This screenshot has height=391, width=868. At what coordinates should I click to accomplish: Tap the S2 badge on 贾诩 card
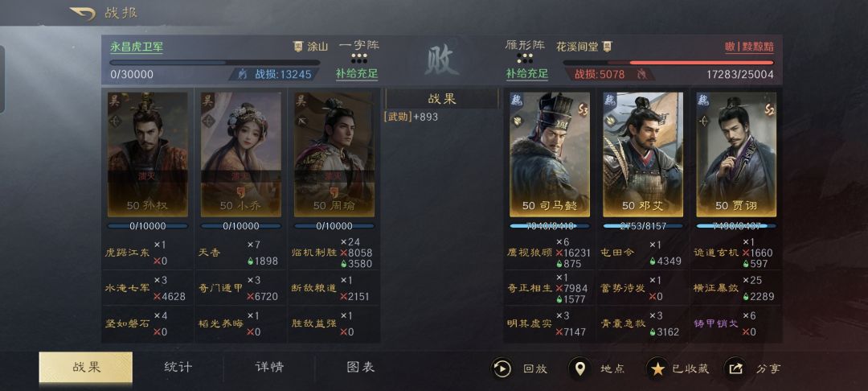tap(768, 109)
